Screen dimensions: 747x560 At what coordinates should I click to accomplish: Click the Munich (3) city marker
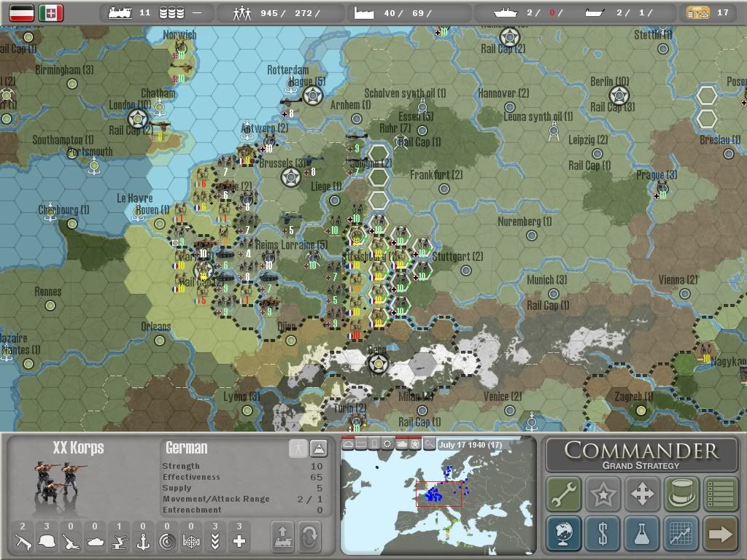(x=553, y=293)
